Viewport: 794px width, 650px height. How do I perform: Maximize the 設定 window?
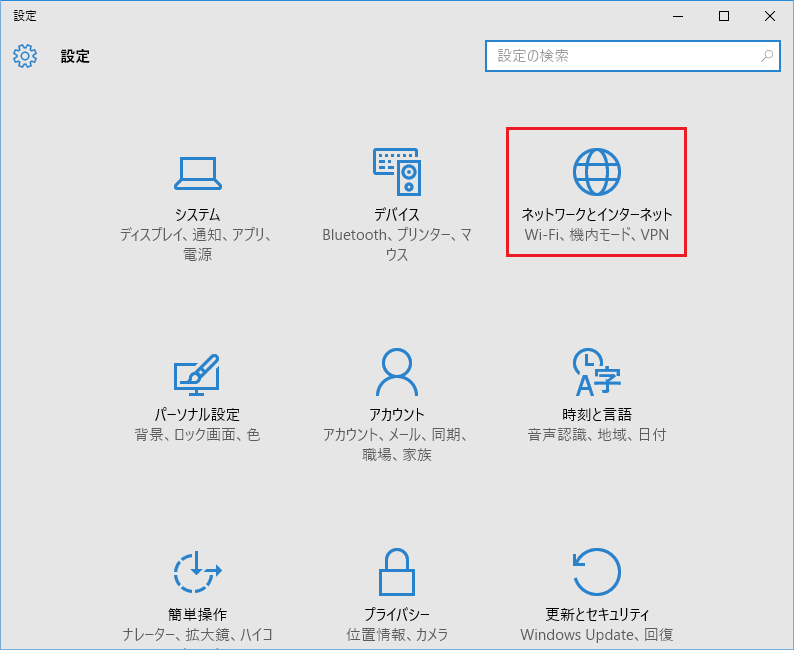tap(724, 16)
